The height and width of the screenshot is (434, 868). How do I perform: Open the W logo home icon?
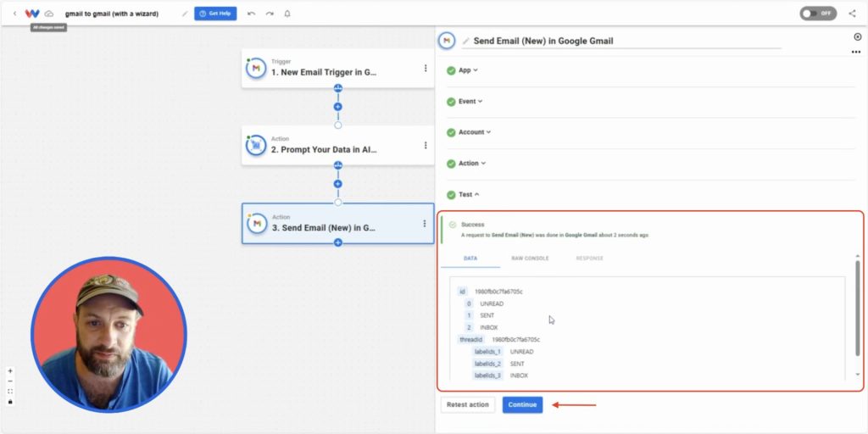pos(32,14)
